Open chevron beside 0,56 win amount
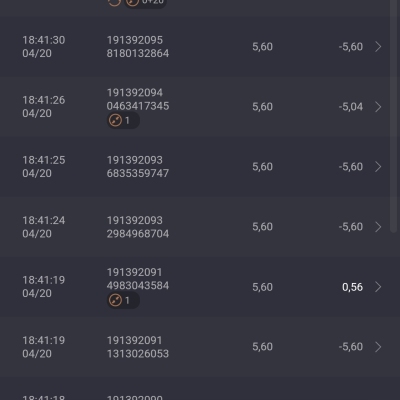The height and width of the screenshot is (400, 400). point(378,287)
